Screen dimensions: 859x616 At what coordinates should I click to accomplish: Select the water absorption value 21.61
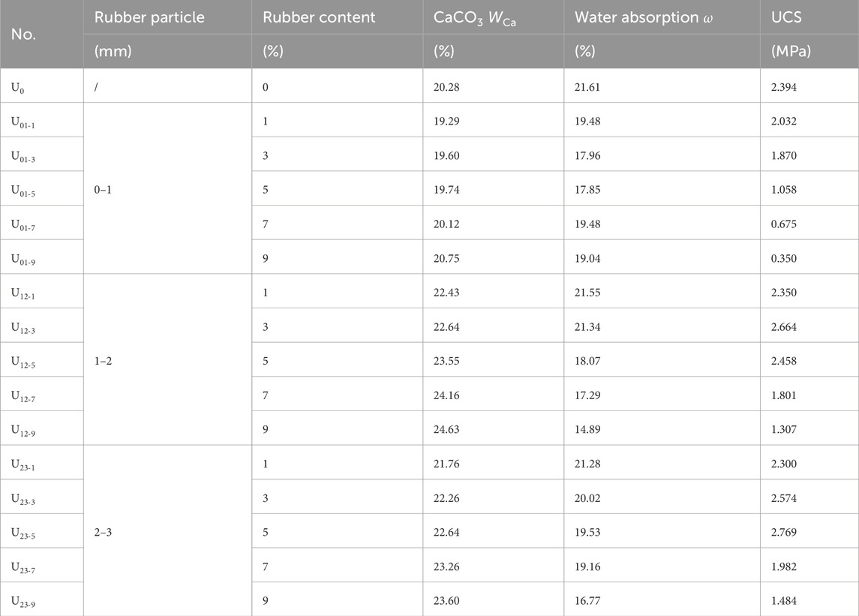coord(587,87)
